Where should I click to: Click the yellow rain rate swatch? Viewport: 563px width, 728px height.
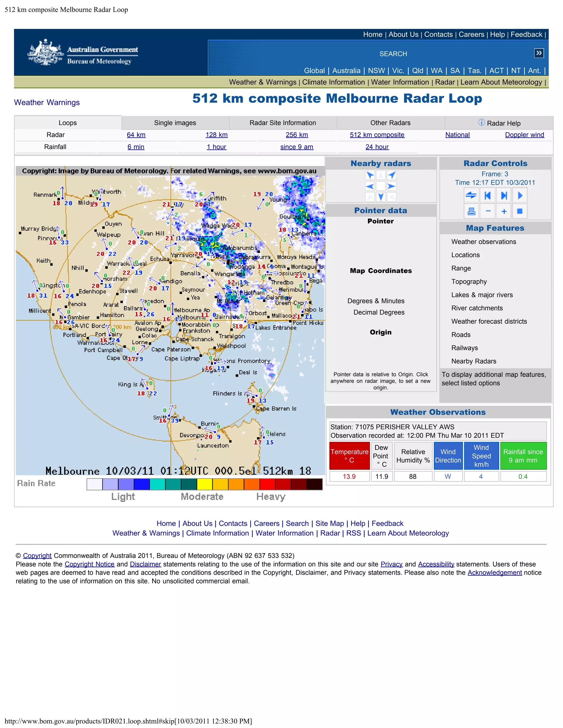coord(205,484)
